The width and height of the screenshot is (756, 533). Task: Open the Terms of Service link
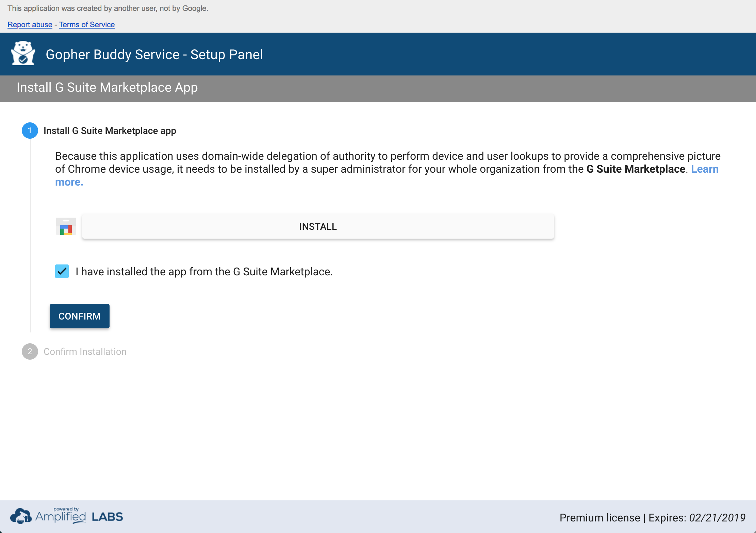87,25
